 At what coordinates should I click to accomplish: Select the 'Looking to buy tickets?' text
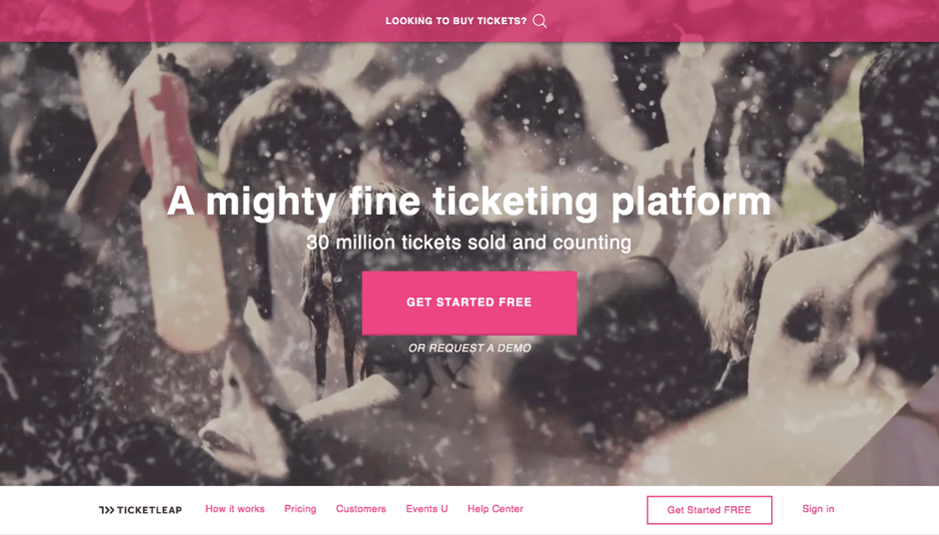(456, 21)
